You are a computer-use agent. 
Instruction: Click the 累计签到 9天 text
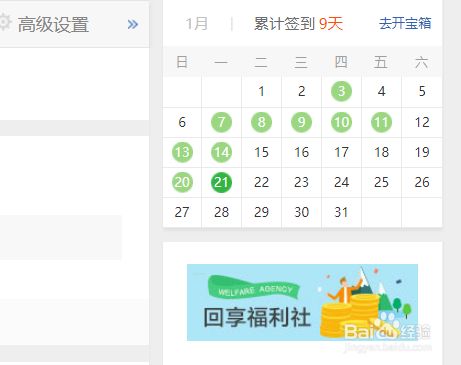coord(298,24)
